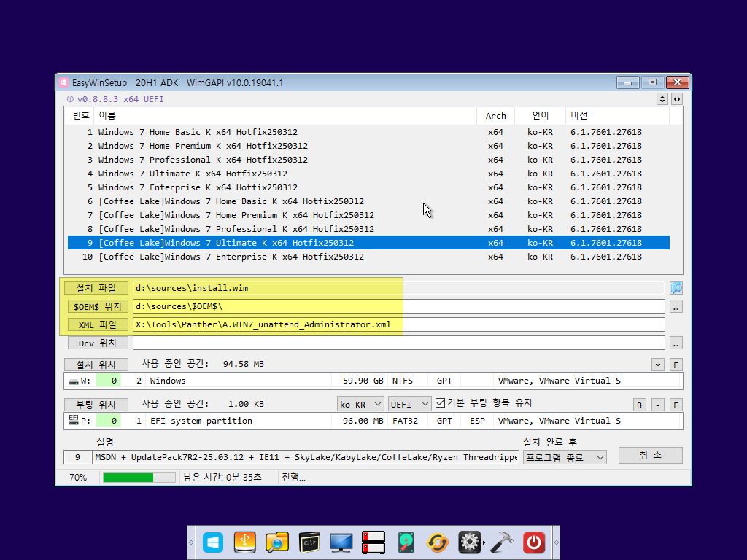
Task: Click the $OEM$ path input field
Action: coord(399,306)
